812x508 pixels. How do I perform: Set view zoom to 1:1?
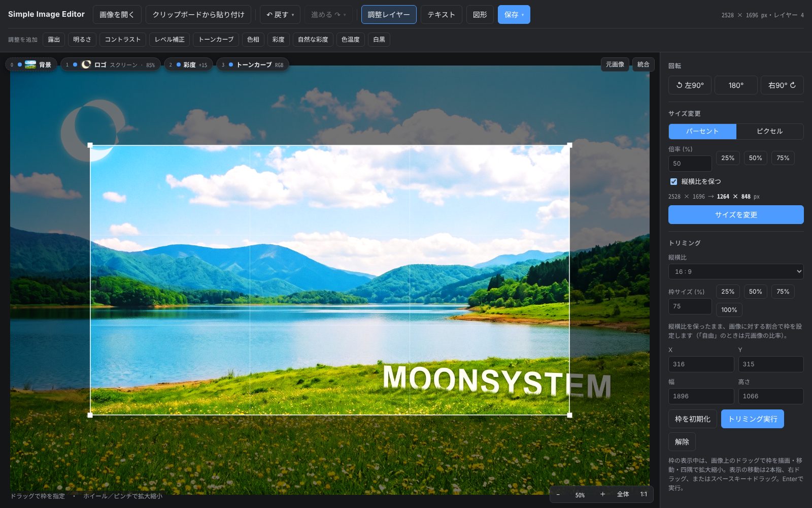point(644,494)
